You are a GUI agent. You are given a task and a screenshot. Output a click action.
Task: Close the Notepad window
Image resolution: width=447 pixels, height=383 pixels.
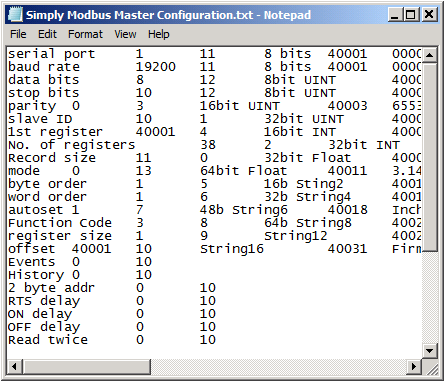[429, 15]
